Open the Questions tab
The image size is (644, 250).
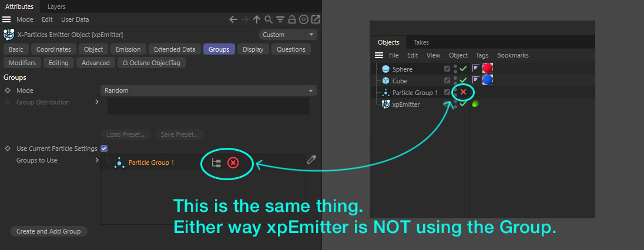(291, 49)
